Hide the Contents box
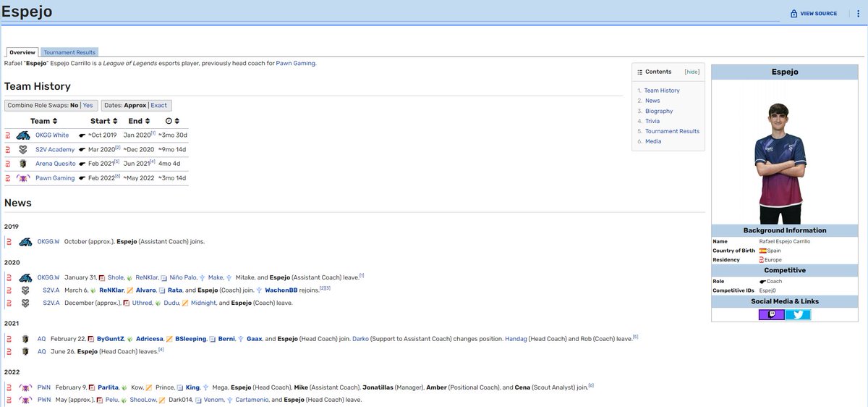 tap(692, 72)
